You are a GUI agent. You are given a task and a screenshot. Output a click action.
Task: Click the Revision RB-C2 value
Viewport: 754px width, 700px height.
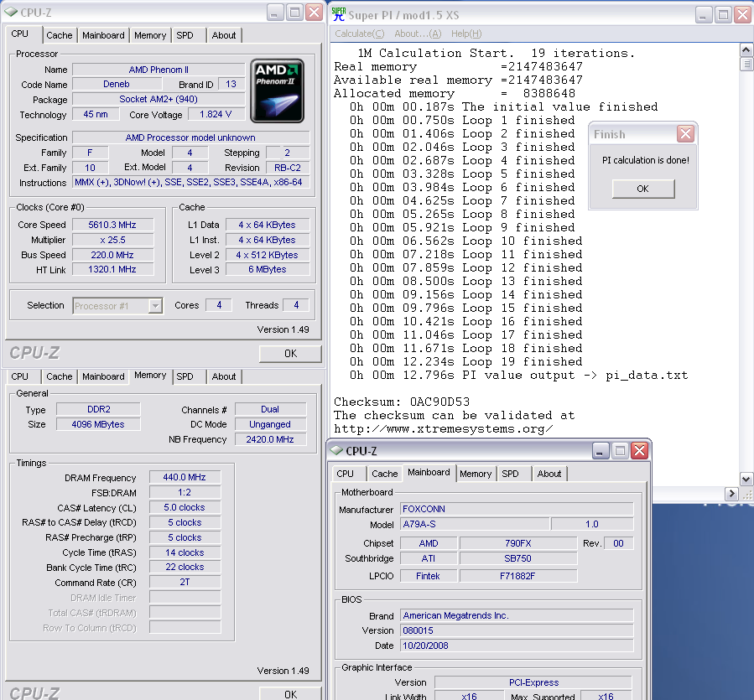pyautogui.click(x=288, y=168)
